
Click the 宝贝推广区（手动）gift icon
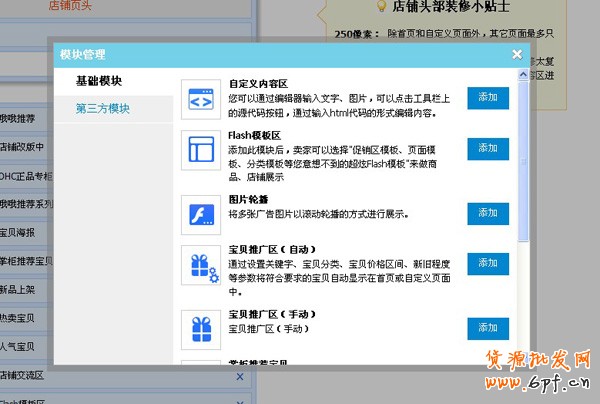click(x=201, y=328)
